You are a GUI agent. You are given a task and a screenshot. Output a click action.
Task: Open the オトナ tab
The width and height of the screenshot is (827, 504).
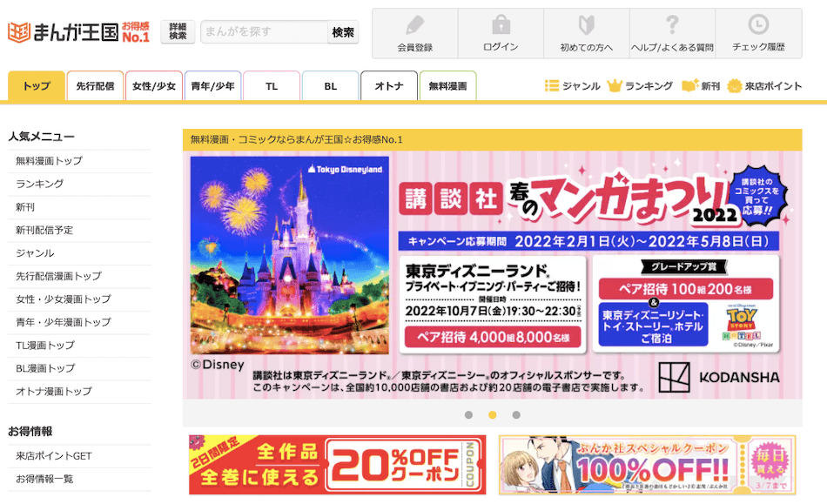pyautogui.click(x=389, y=86)
